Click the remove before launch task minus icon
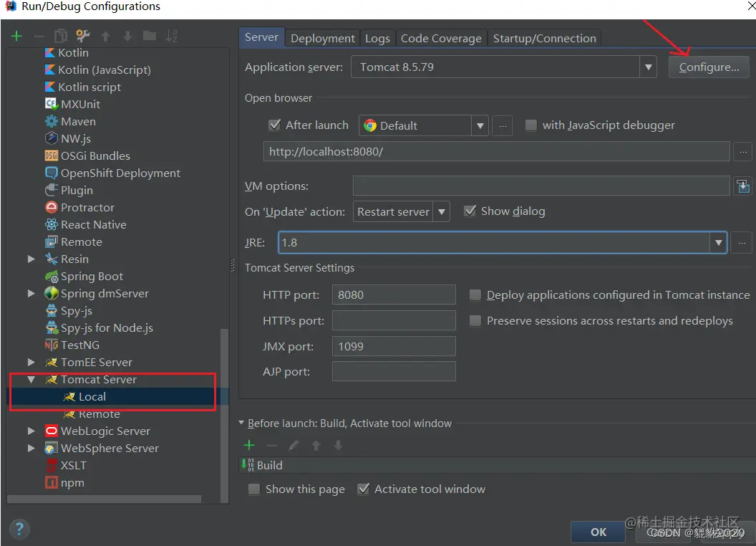The width and height of the screenshot is (756, 546). [272, 445]
